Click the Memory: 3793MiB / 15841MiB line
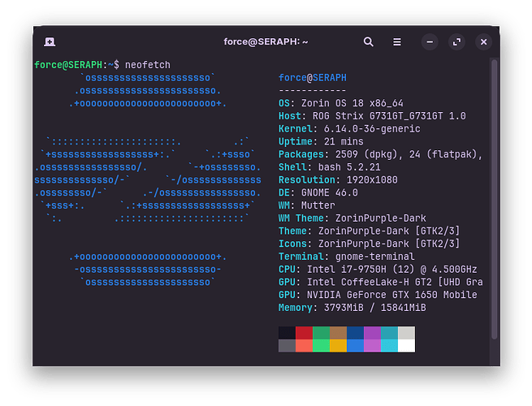 353,308
